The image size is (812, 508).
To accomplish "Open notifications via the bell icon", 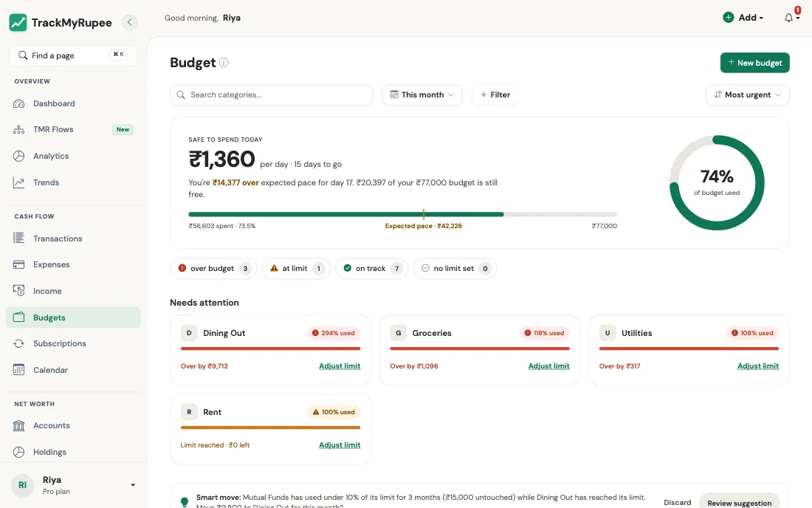I will coord(788,18).
